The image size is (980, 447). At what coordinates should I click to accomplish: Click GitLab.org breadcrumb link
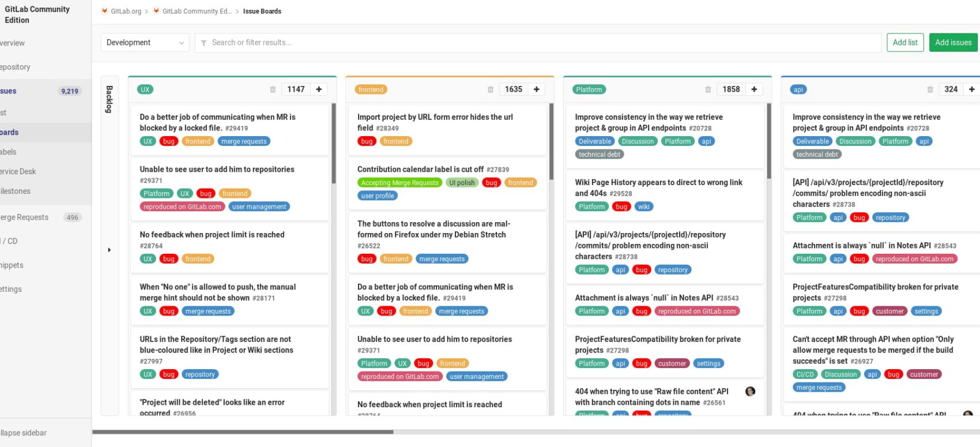pos(126,12)
